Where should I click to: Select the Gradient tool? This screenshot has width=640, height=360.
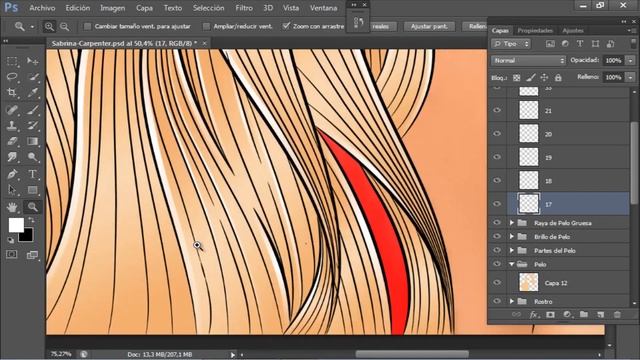coord(32,141)
